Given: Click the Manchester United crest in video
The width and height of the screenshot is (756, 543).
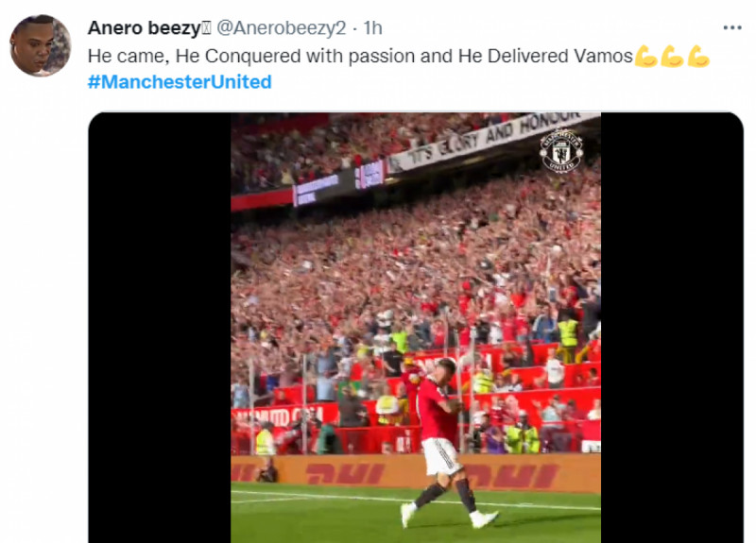Looking at the screenshot, I should click(x=560, y=151).
